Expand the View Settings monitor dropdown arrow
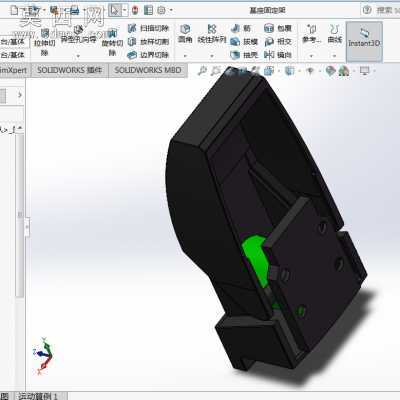The height and width of the screenshot is (400, 400). pyautogui.click(x=375, y=71)
